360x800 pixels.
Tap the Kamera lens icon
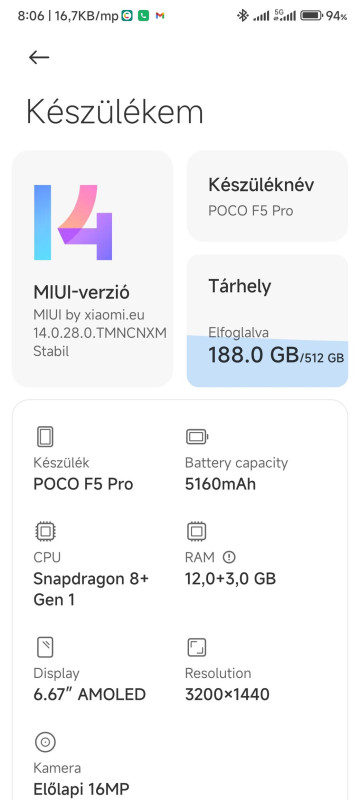click(45, 742)
